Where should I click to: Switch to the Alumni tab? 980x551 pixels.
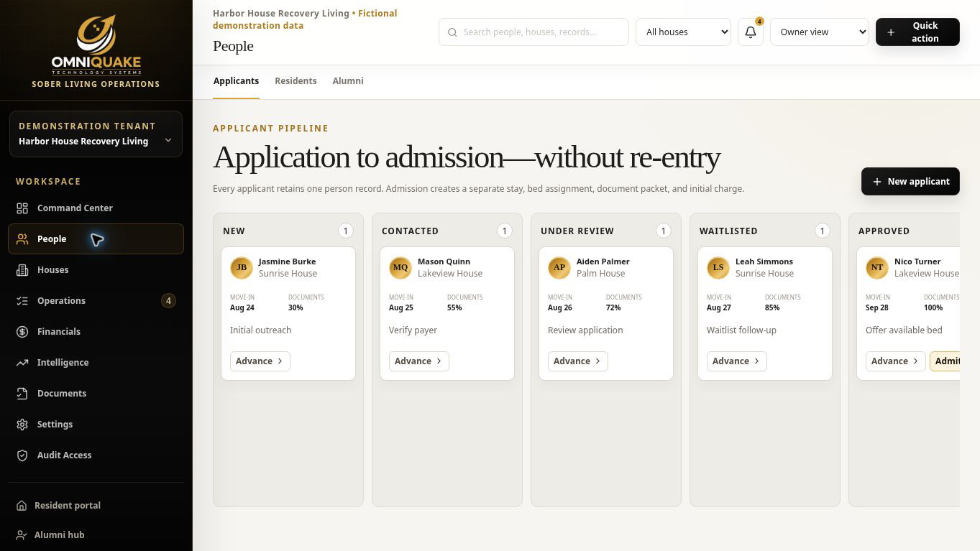tap(348, 81)
